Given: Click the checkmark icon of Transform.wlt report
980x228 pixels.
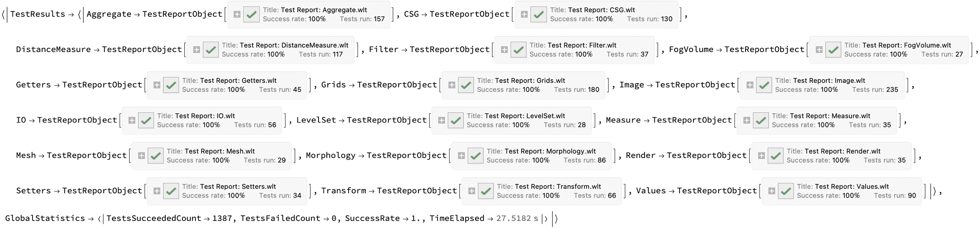Looking at the screenshot, I should [x=485, y=191].
